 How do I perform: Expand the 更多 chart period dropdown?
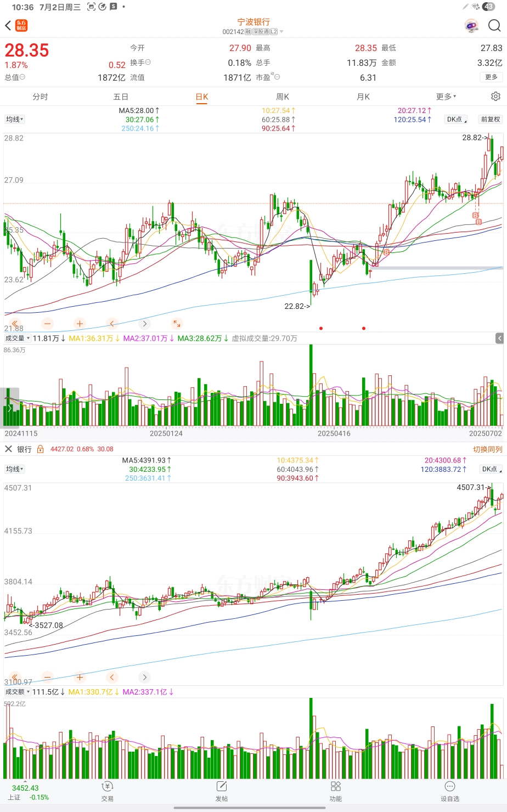[446, 97]
